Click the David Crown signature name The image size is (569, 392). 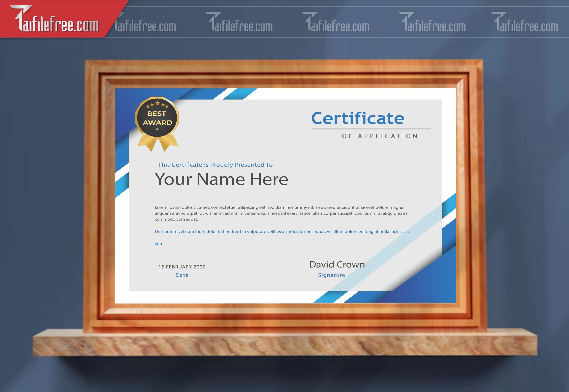(x=337, y=264)
